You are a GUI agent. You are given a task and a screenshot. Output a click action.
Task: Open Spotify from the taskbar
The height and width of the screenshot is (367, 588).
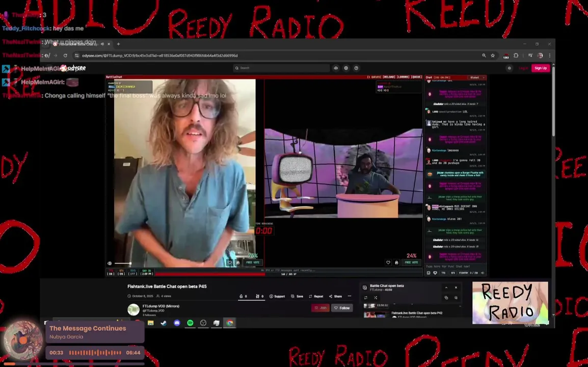click(190, 323)
